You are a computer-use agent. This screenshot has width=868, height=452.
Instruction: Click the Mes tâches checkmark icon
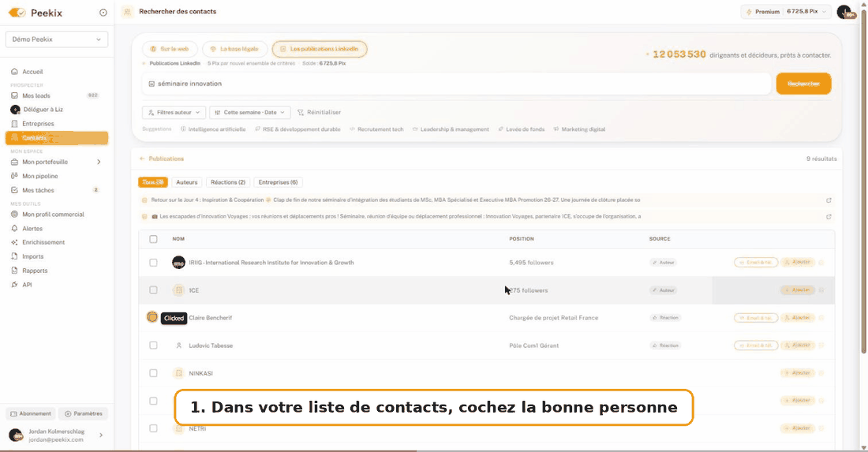[14, 190]
